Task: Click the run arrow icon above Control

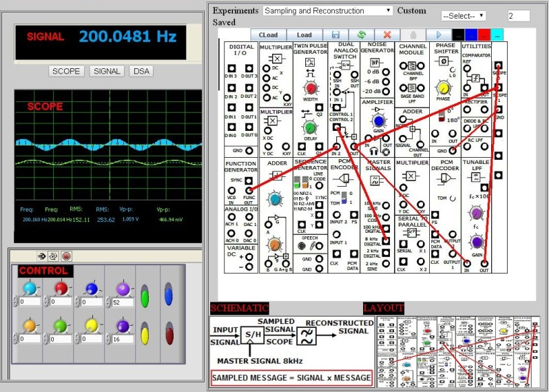Action: [41, 256]
